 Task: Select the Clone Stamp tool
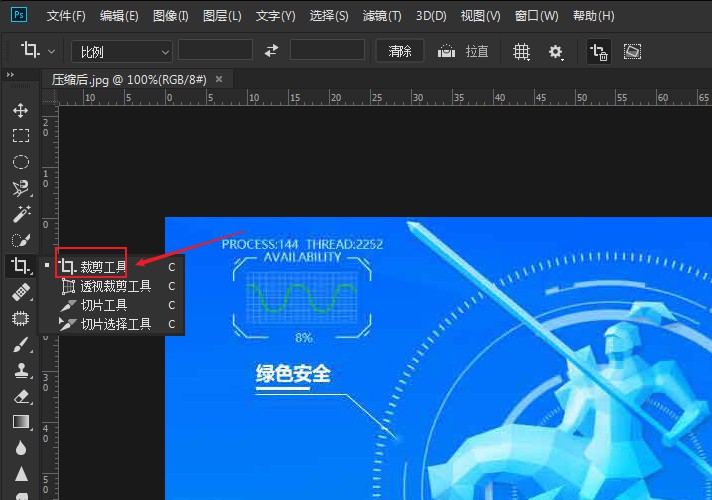(x=20, y=371)
